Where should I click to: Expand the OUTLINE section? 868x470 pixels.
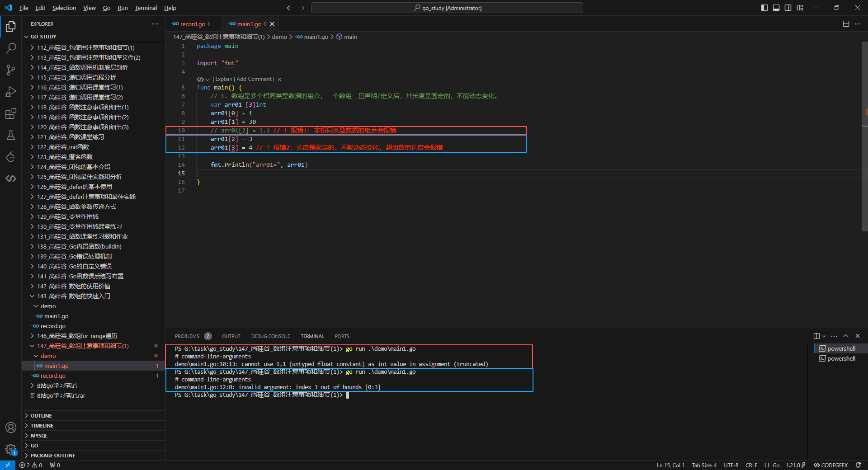[94, 416]
